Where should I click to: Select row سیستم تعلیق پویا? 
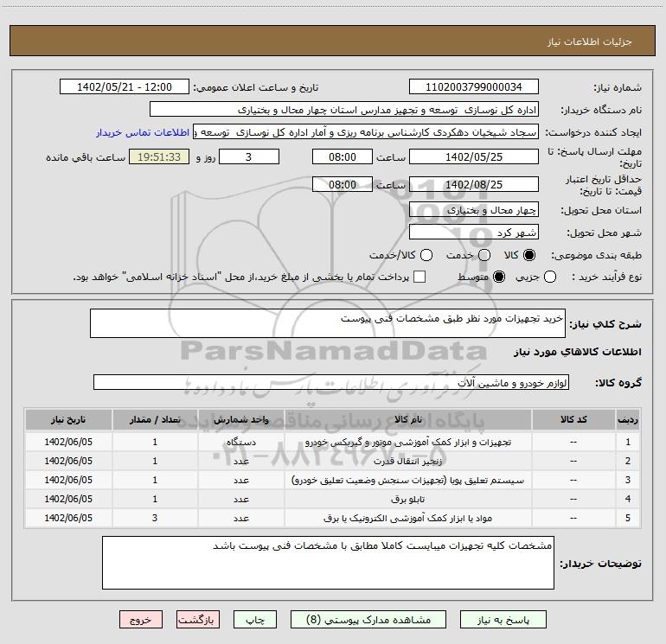pyautogui.click(x=332, y=480)
